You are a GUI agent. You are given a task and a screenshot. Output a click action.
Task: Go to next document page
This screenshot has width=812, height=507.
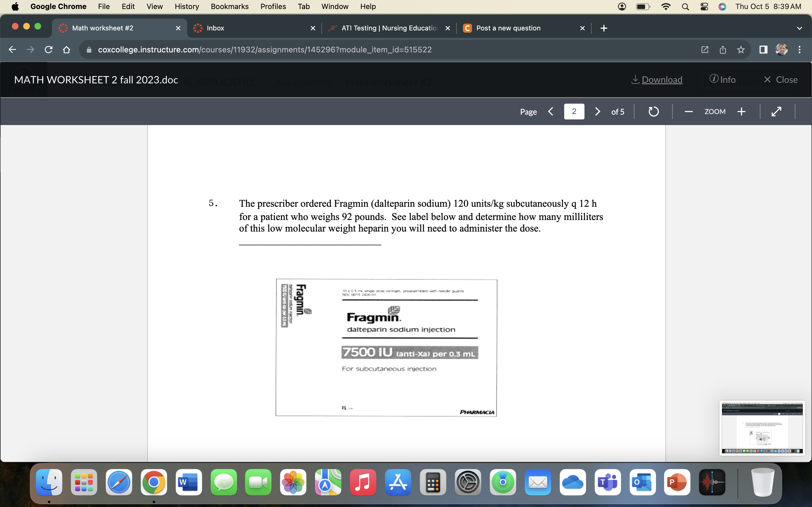[x=597, y=112]
